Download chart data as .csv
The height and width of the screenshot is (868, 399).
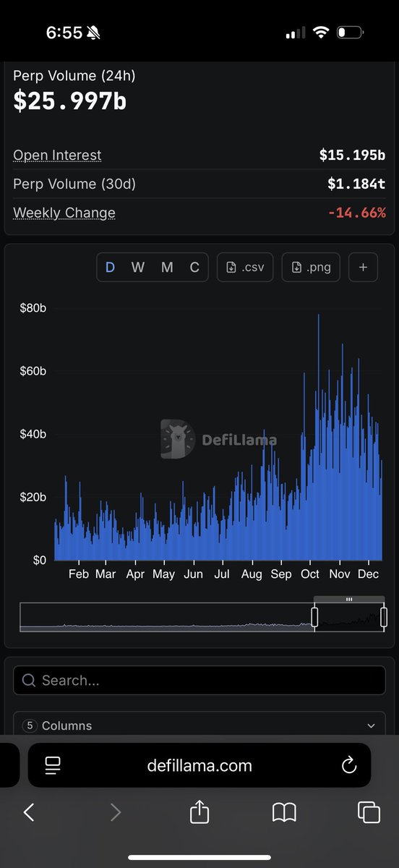pyautogui.click(x=245, y=267)
